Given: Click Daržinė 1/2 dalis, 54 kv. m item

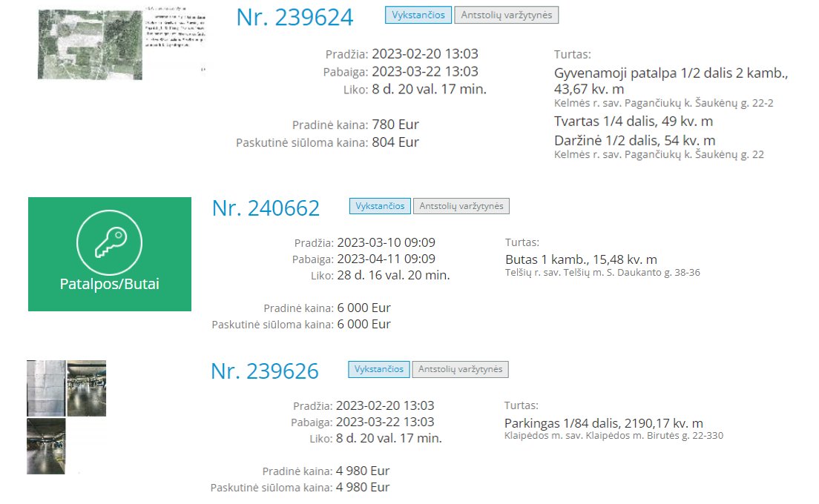Looking at the screenshot, I should [634, 140].
